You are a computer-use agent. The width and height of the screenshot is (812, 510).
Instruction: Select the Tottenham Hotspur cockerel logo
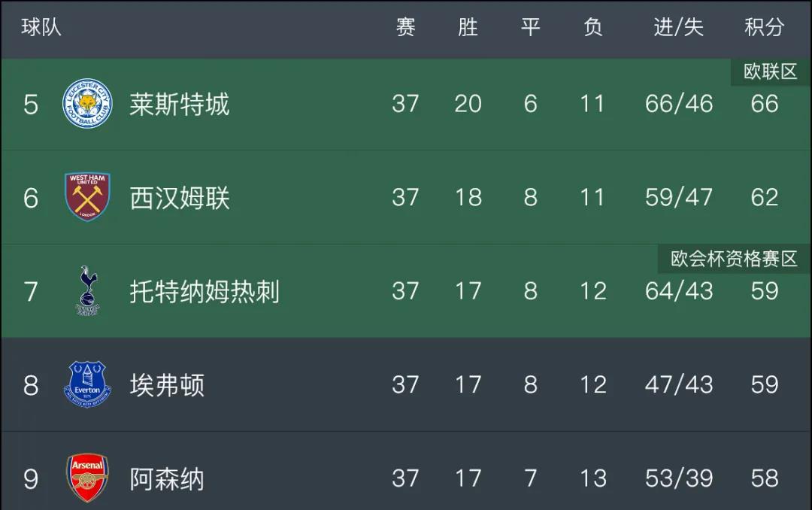pos(87,291)
